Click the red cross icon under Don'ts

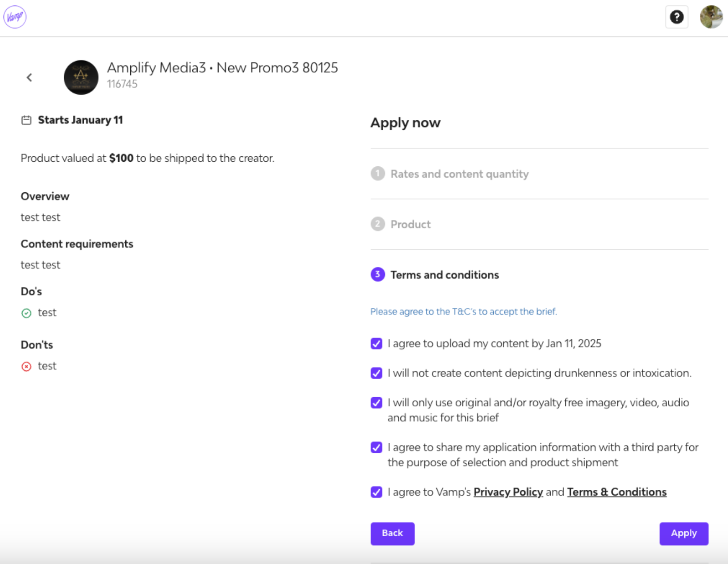[26, 366]
